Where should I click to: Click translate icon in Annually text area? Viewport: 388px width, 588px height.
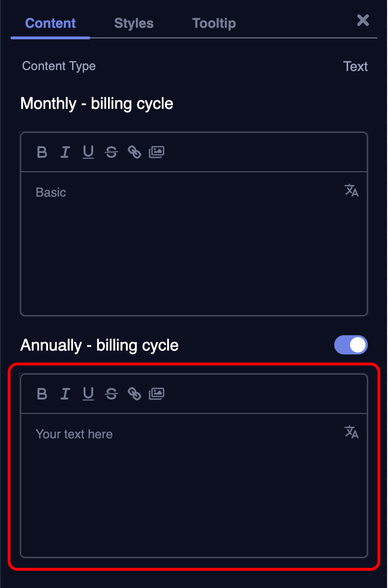352,432
